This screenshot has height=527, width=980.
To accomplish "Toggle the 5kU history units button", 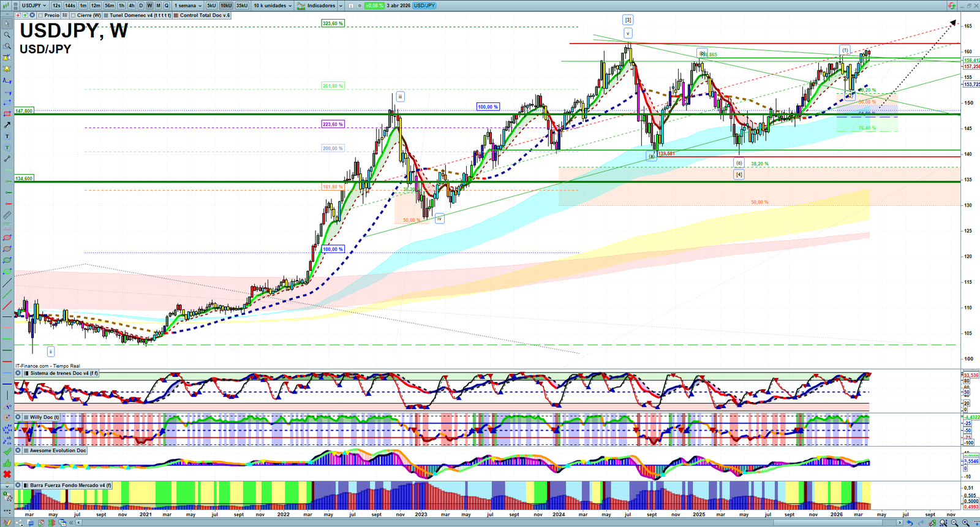I will click(x=211, y=6).
